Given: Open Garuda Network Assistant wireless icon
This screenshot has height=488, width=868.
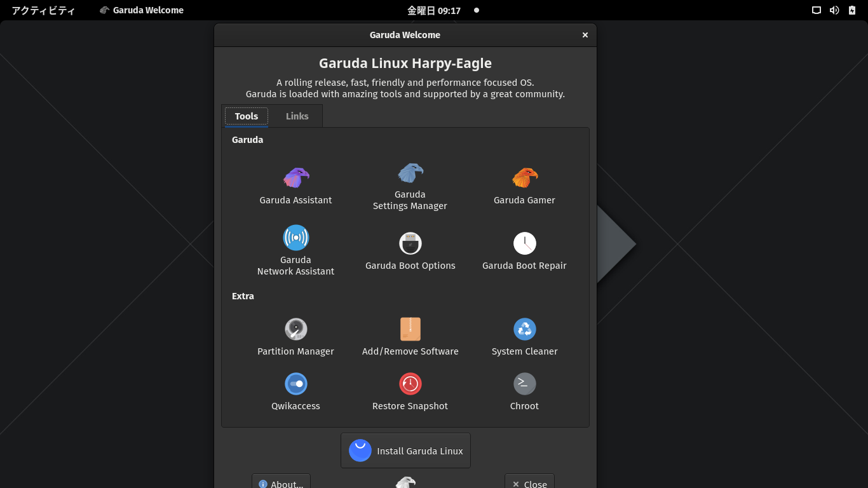Looking at the screenshot, I should tap(296, 238).
